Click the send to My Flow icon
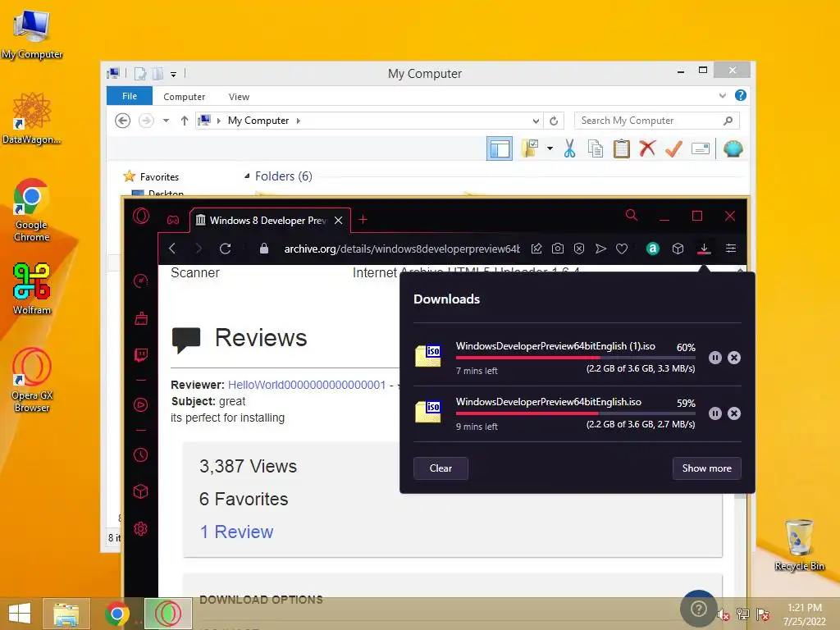 pos(600,249)
